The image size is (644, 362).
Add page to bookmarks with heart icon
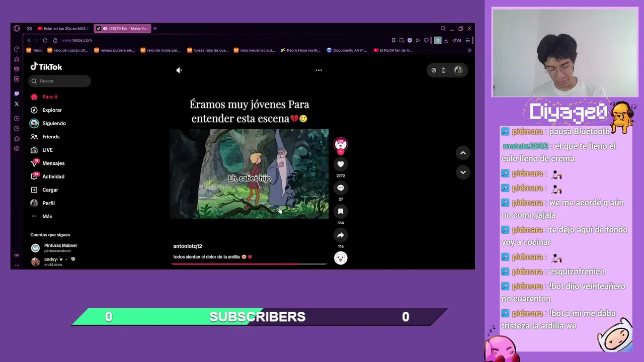click(x=426, y=40)
